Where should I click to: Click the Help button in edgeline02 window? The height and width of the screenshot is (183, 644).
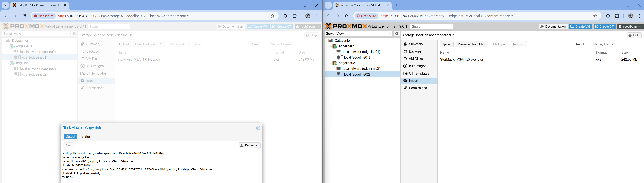[x=634, y=35]
